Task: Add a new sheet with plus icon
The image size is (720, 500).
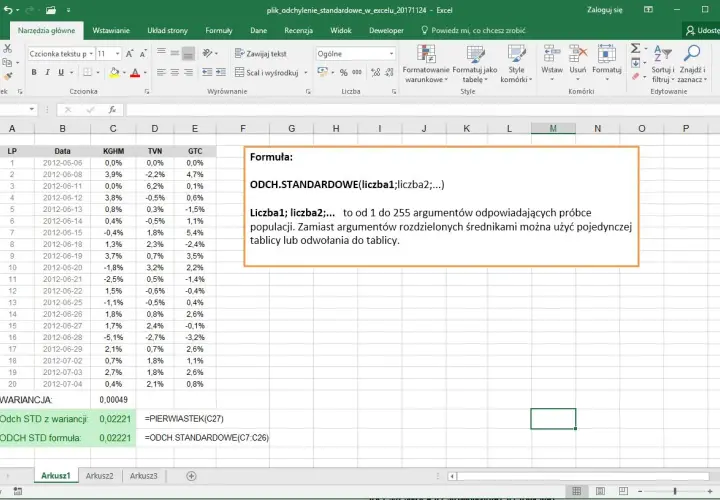Action: click(x=191, y=476)
